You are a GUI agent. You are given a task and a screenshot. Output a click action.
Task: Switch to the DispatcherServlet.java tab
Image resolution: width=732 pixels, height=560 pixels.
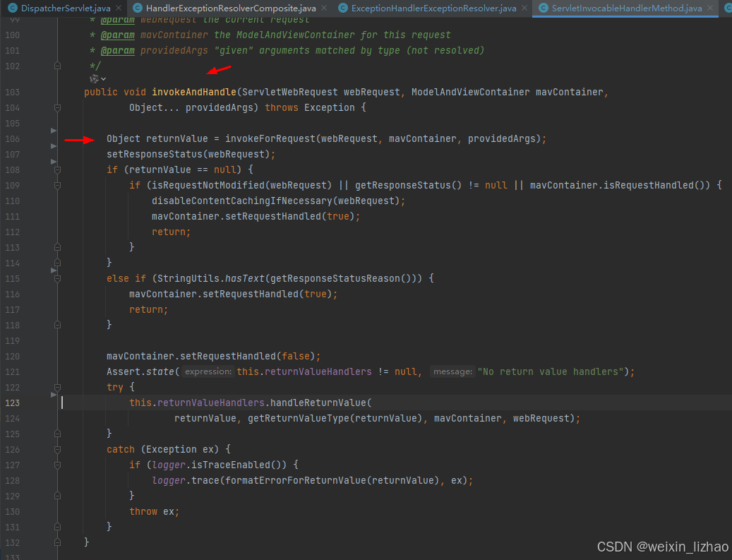pos(66,8)
